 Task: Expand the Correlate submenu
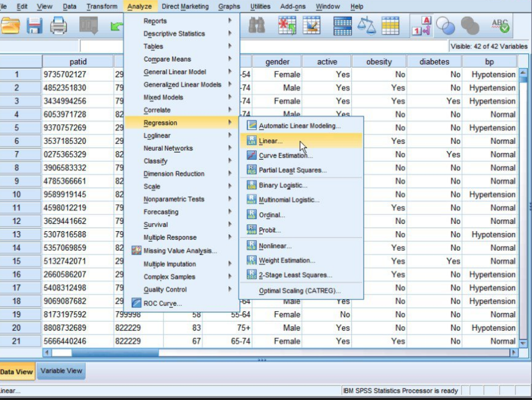pyautogui.click(x=182, y=110)
